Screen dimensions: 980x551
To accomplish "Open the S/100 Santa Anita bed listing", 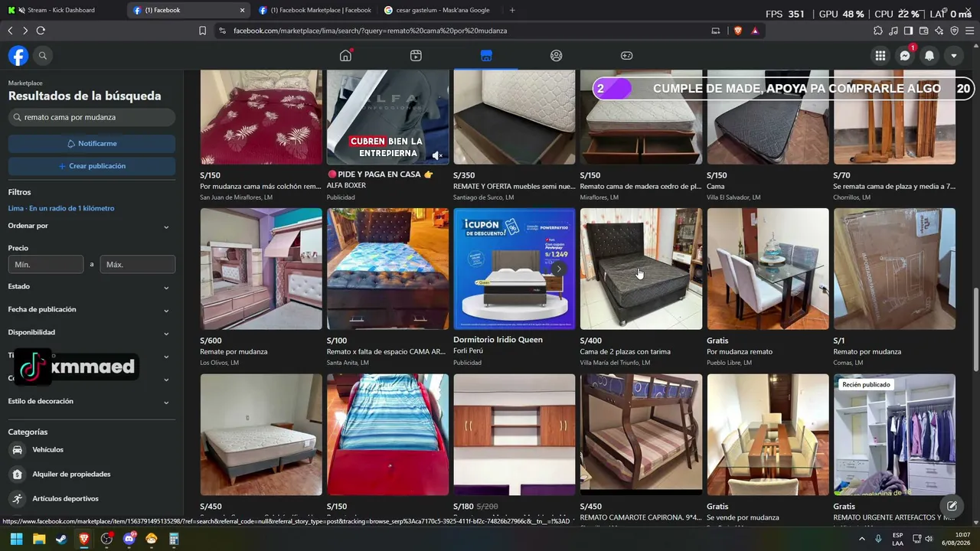I will (x=387, y=288).
